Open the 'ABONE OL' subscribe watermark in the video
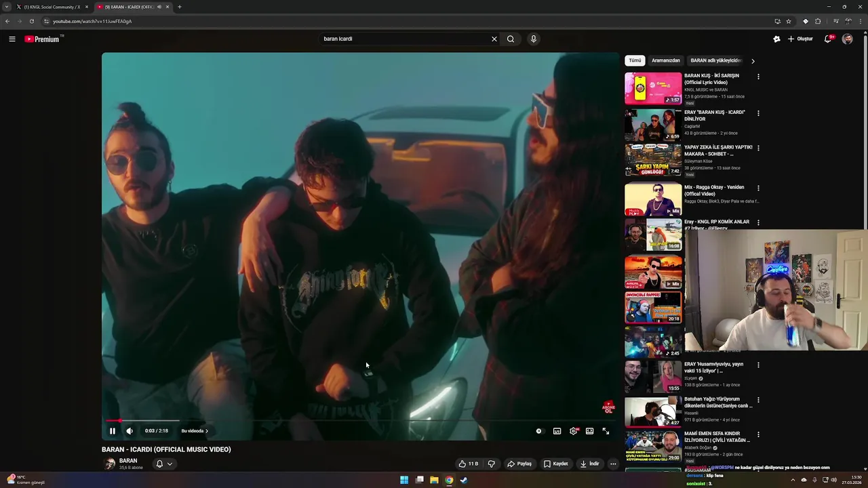 [608, 407]
